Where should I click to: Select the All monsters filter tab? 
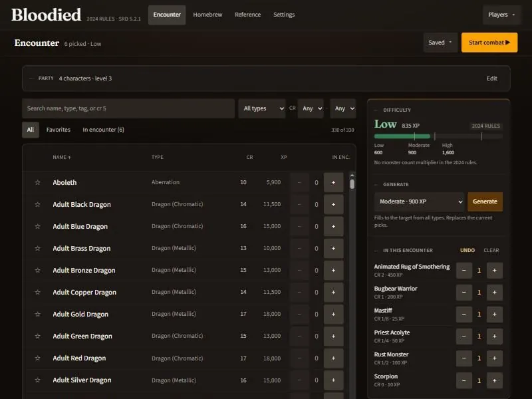click(31, 130)
